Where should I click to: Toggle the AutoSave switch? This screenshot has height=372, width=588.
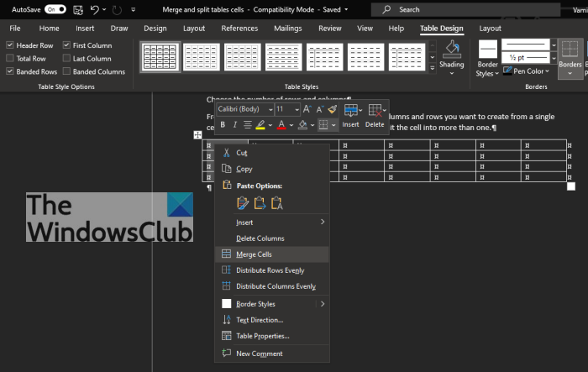(x=55, y=9)
